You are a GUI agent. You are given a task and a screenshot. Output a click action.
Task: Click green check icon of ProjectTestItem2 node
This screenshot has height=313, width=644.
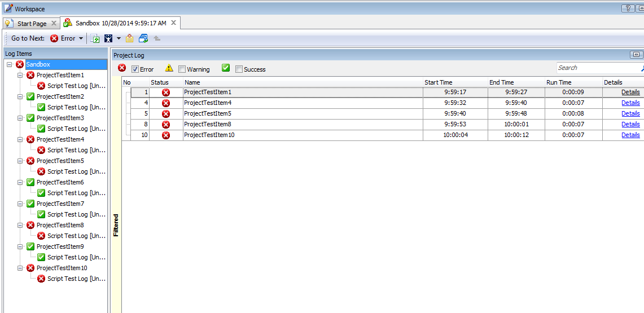click(30, 97)
